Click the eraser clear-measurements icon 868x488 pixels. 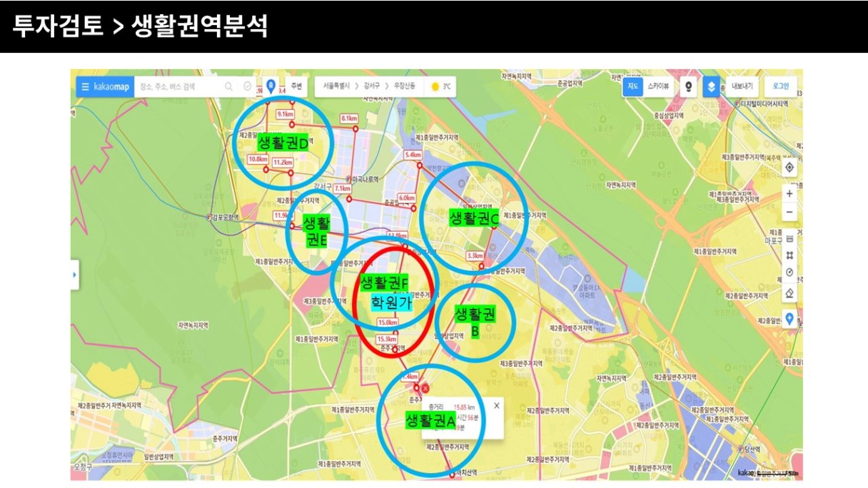tap(789, 293)
